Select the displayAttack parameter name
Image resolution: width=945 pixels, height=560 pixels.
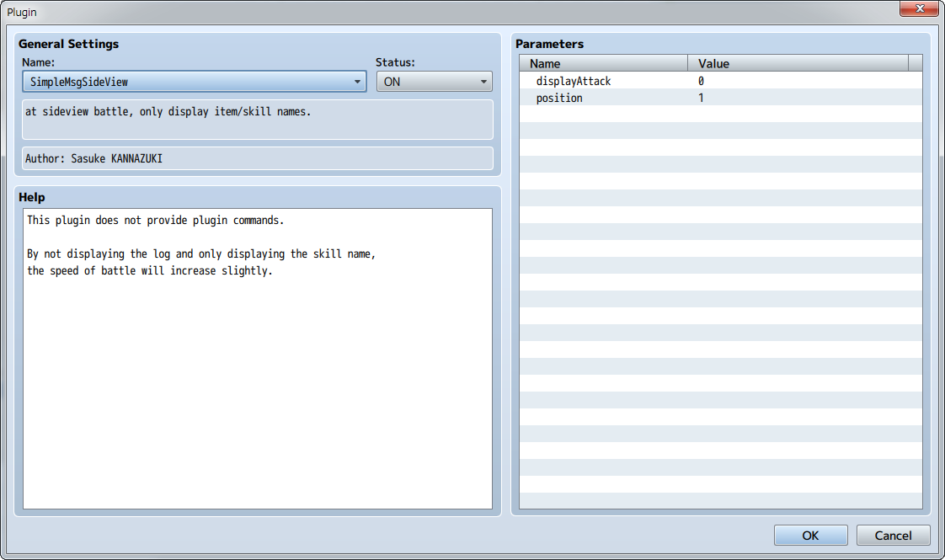[573, 81]
